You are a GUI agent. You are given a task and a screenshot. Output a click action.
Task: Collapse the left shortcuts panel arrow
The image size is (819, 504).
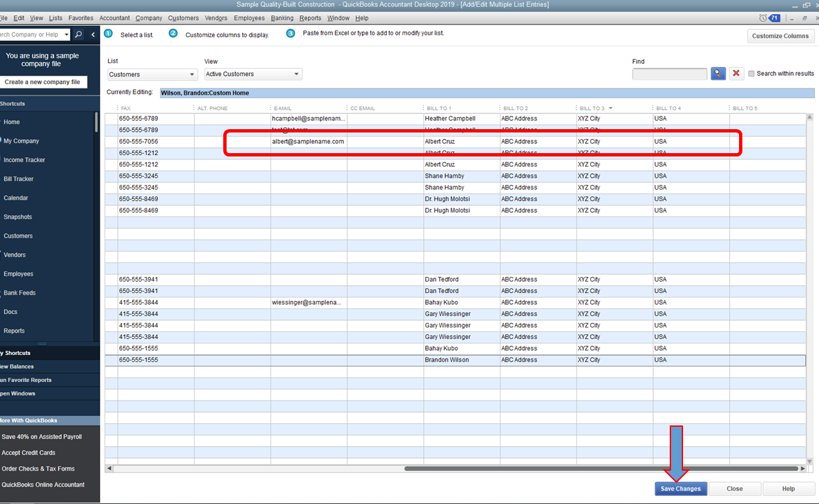coord(93,35)
